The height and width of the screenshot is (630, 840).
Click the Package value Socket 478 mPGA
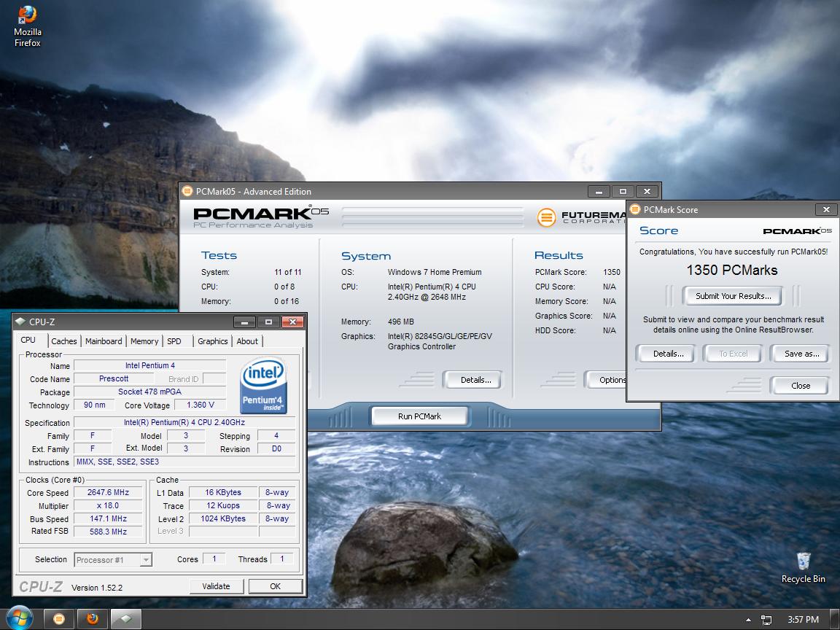[149, 392]
